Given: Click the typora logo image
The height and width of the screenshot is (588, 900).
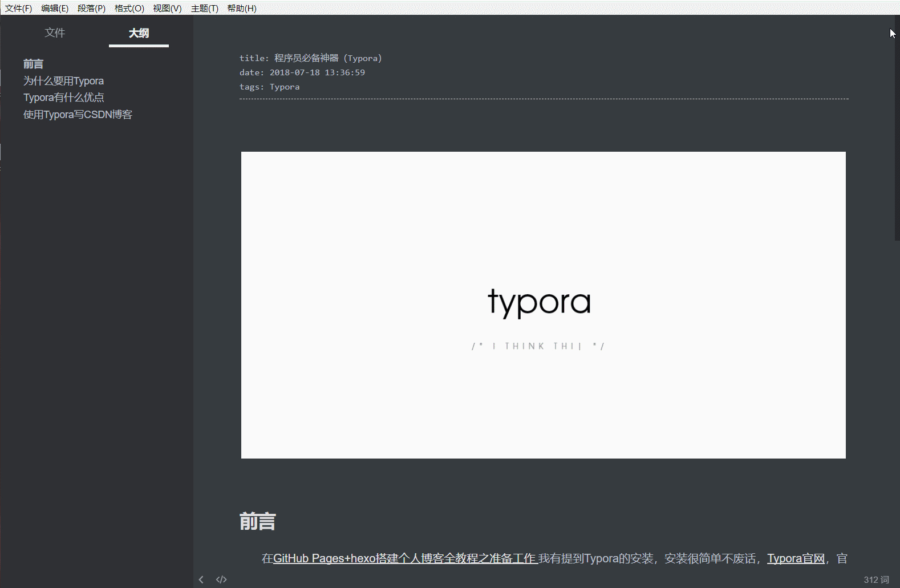Looking at the screenshot, I should [543, 305].
